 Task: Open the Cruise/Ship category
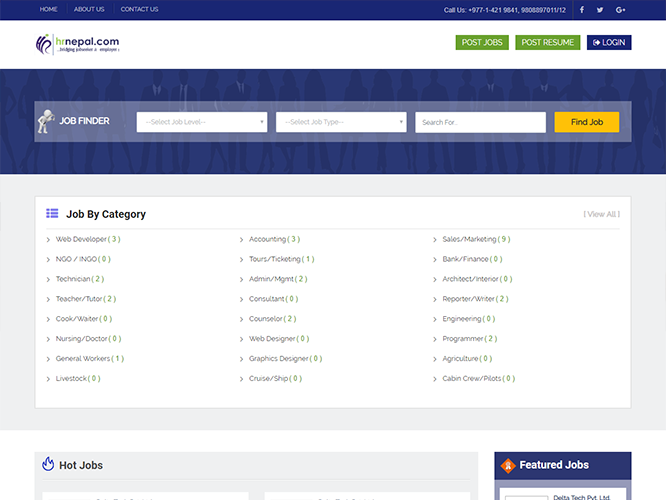275,379
